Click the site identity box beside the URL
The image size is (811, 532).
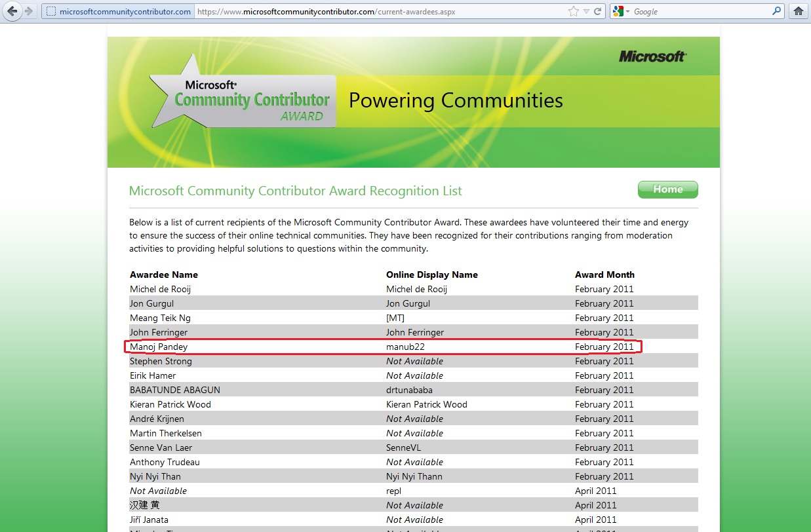tap(119, 11)
